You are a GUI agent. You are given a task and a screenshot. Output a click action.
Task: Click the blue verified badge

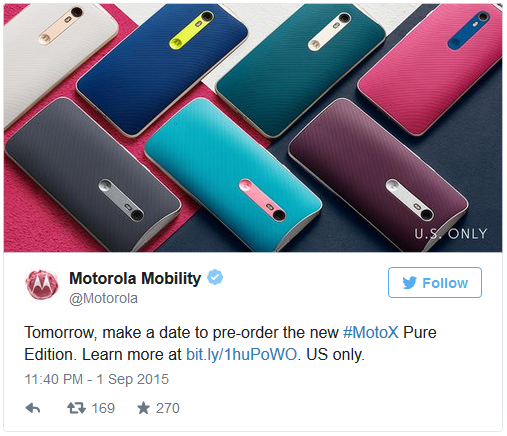tap(215, 277)
